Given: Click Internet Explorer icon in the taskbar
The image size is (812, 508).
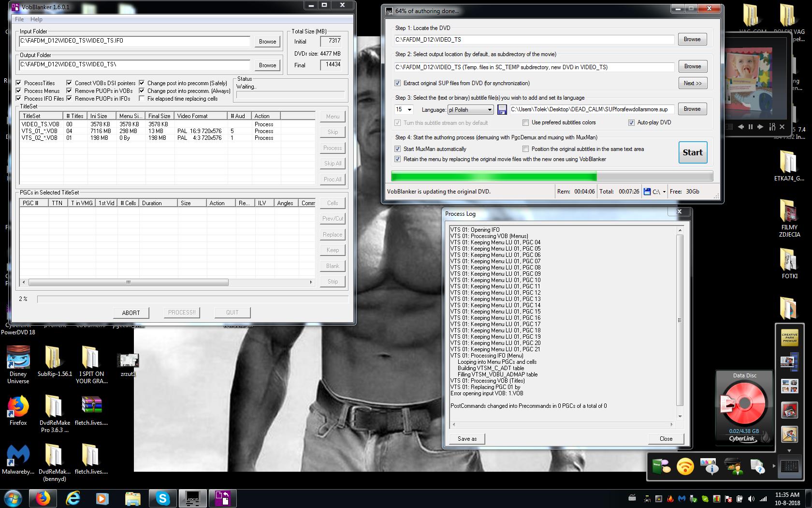Looking at the screenshot, I should [x=72, y=498].
